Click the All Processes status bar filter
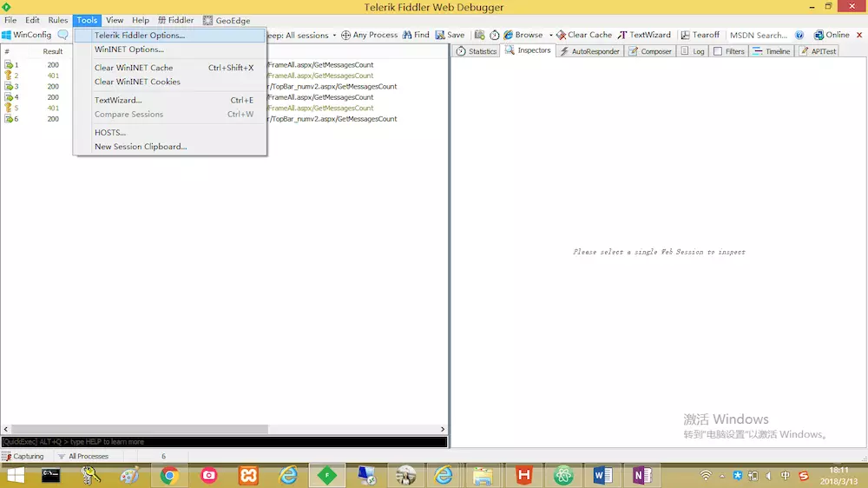Image resolution: width=868 pixels, height=488 pixels. (x=83, y=457)
